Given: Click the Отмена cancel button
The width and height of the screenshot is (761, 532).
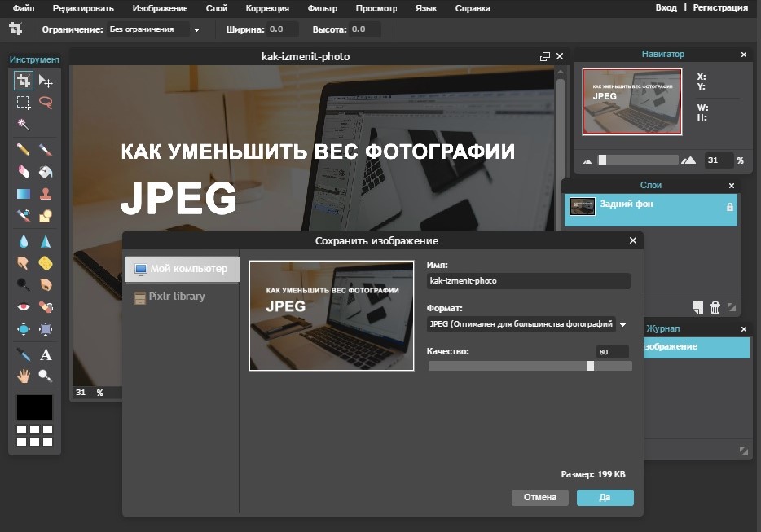Looking at the screenshot, I should click(x=539, y=497).
